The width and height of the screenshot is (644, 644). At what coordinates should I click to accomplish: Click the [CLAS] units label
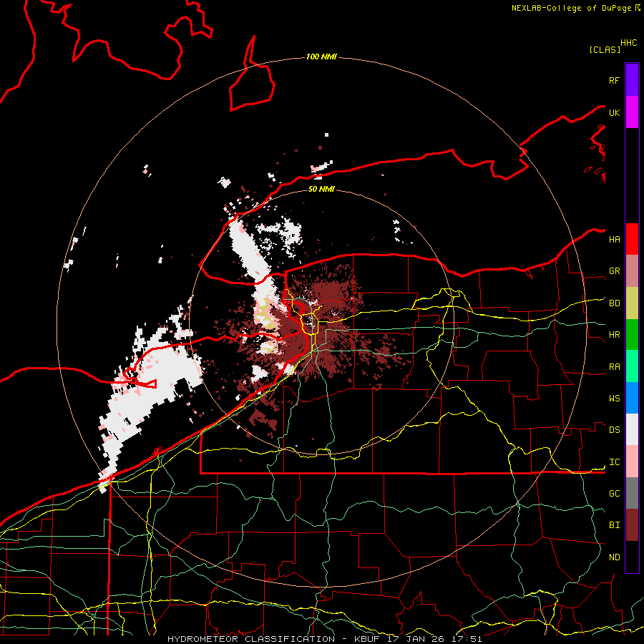point(605,49)
